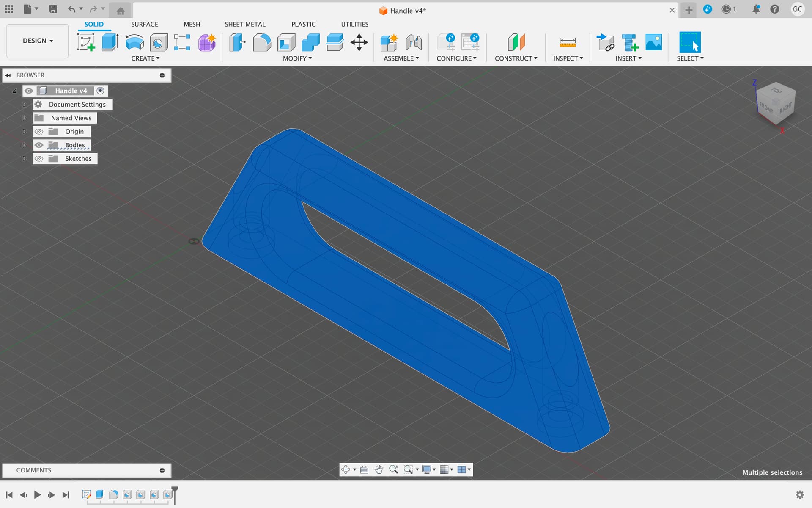Viewport: 812px width, 508px height.
Task: Expand the Sketches folder
Action: click(x=24, y=159)
